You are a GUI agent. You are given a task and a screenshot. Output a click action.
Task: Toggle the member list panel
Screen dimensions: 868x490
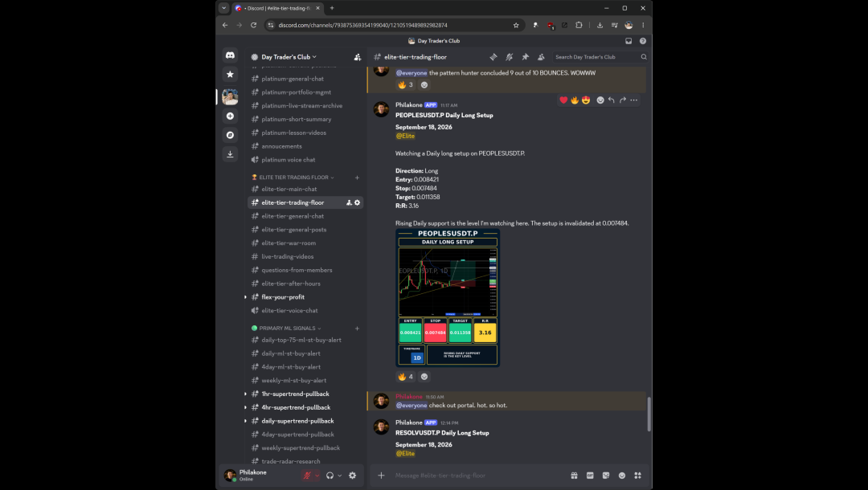point(541,57)
